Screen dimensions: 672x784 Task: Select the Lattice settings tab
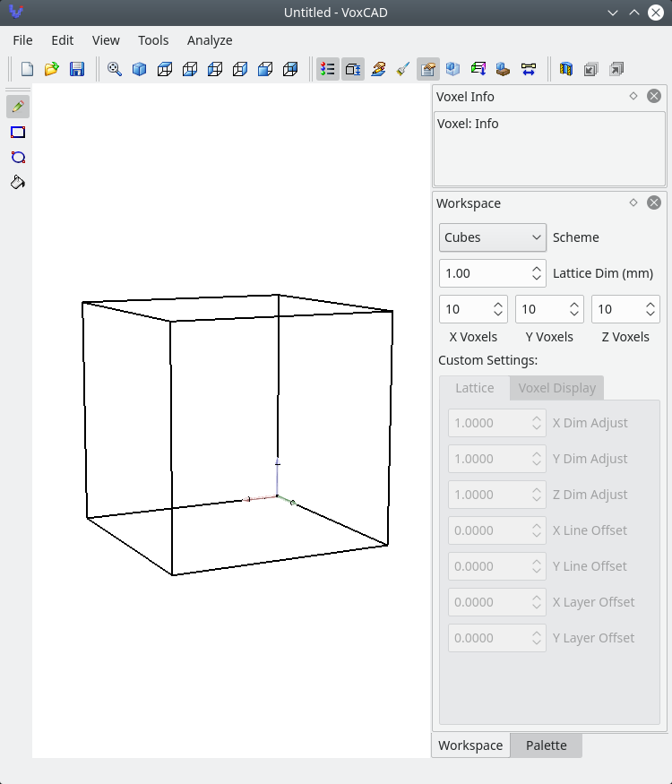click(x=475, y=388)
